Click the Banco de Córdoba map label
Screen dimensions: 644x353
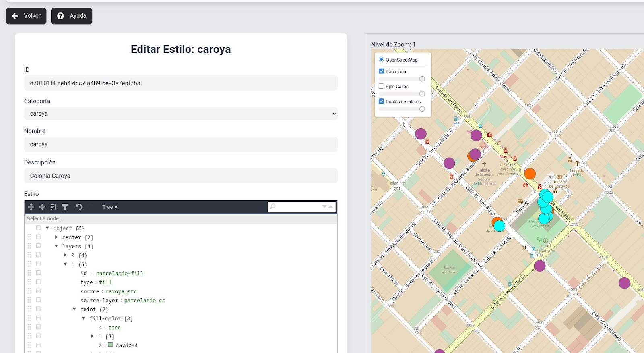pyautogui.click(x=559, y=184)
